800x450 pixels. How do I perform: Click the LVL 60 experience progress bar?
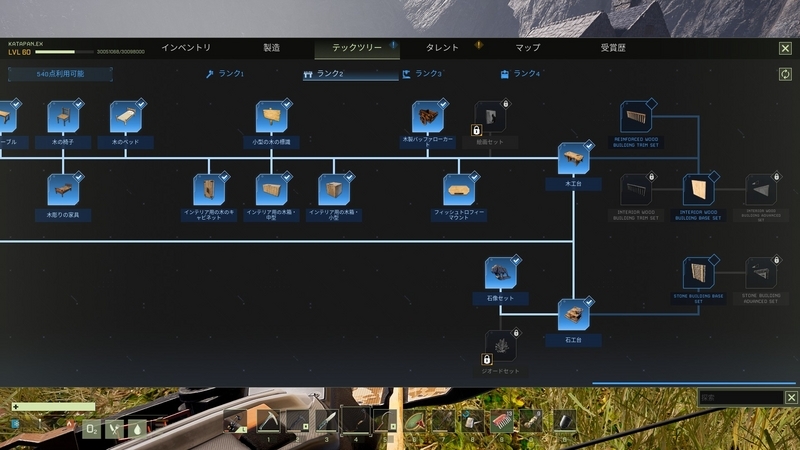click(x=64, y=52)
